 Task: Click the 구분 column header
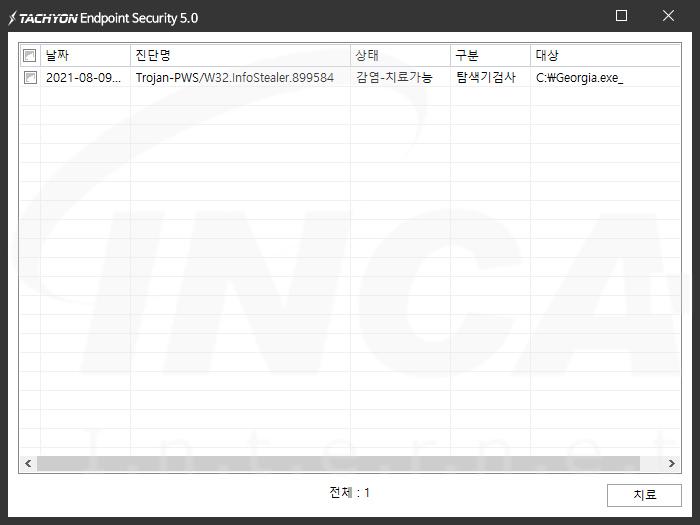click(490, 55)
